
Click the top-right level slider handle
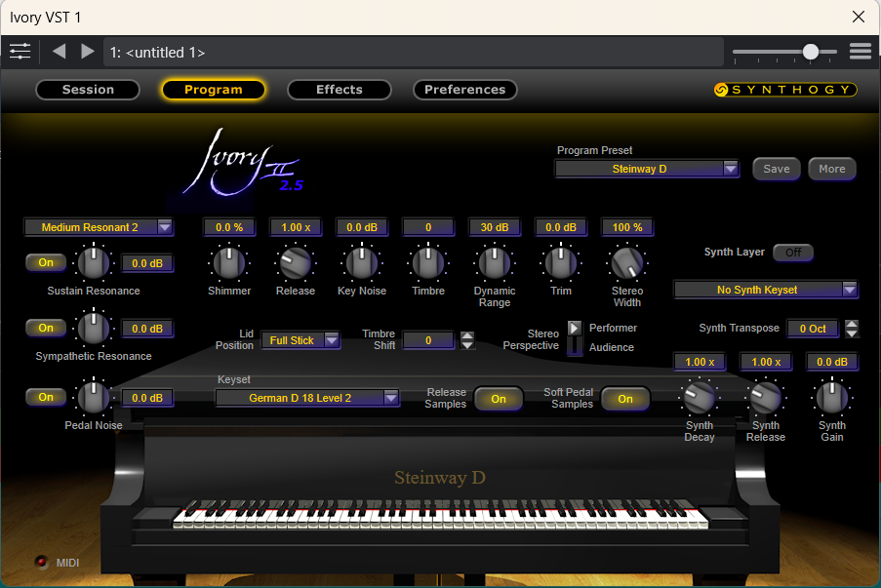click(x=810, y=52)
